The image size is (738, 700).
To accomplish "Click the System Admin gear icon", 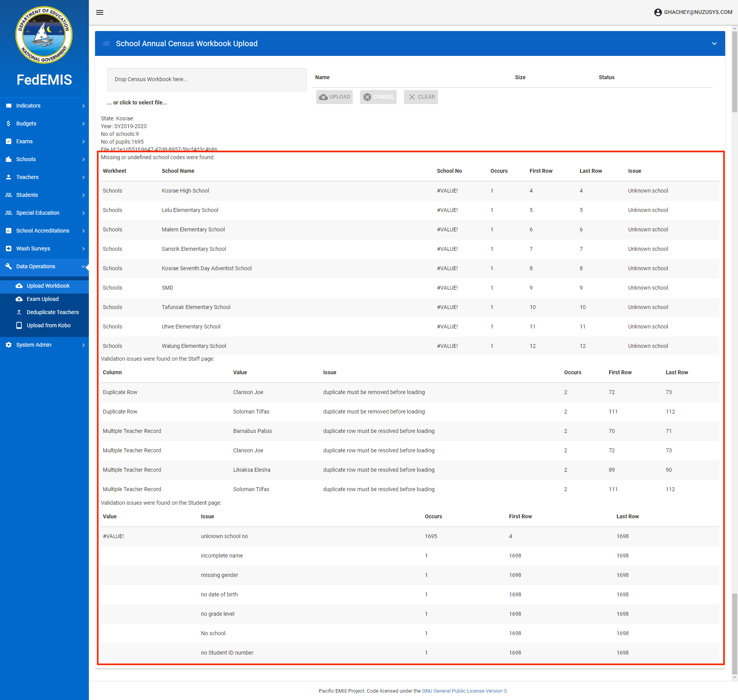I will point(9,345).
